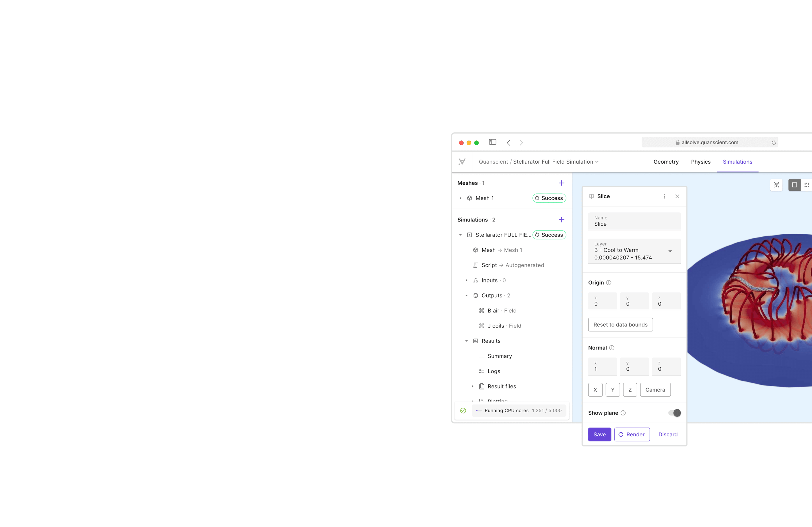Click the Success status pill next to Mesh 1
The width and height of the screenshot is (812, 527).
(549, 198)
